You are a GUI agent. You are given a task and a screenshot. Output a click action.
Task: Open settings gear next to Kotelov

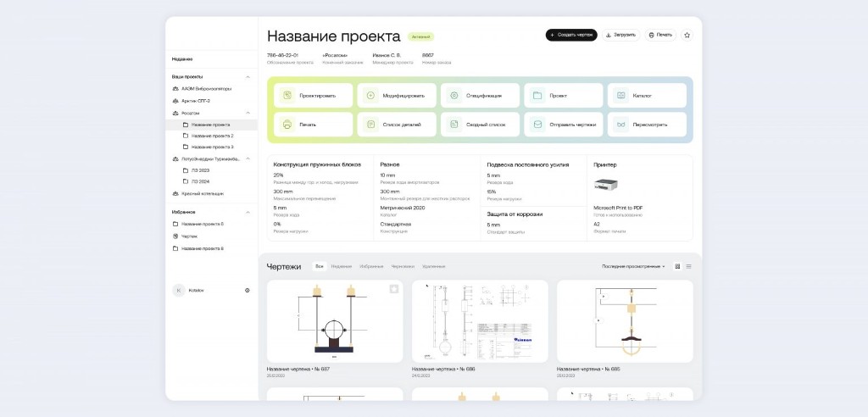point(248,290)
